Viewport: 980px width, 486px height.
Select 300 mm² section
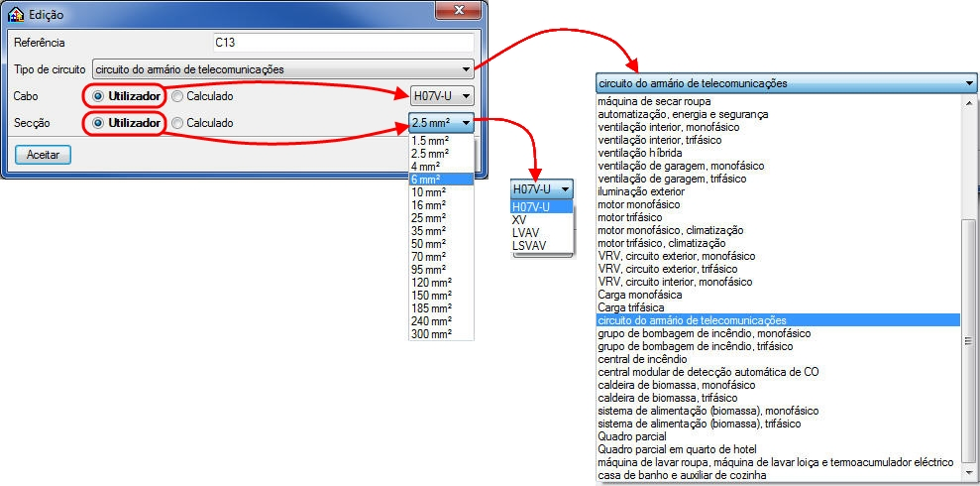[x=441, y=334]
